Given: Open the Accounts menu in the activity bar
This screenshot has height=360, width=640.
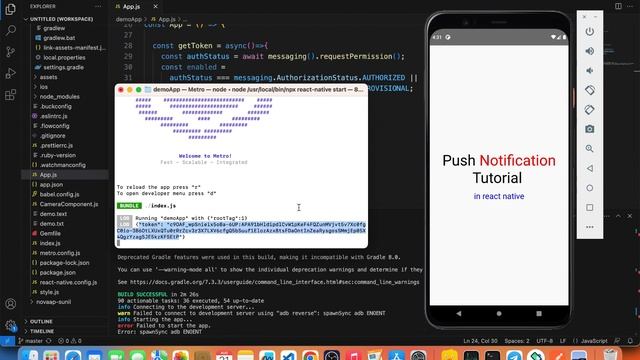Looking at the screenshot, I should [11, 304].
